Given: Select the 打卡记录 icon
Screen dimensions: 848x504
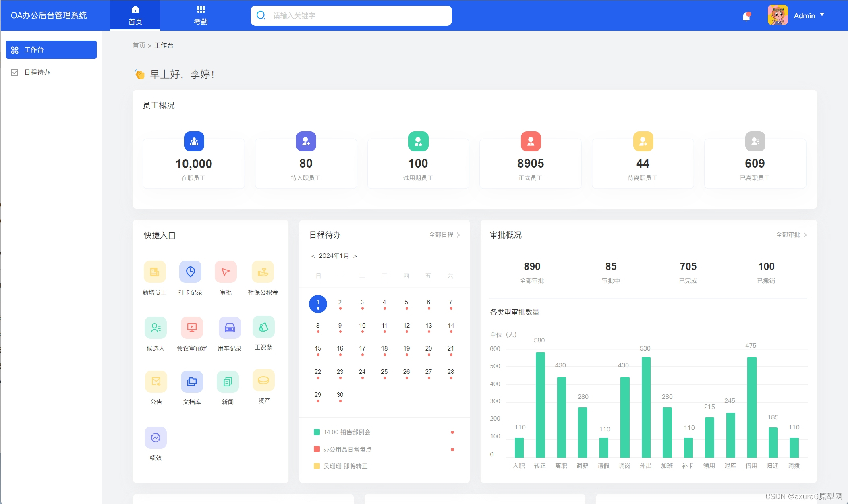Looking at the screenshot, I should (x=190, y=272).
